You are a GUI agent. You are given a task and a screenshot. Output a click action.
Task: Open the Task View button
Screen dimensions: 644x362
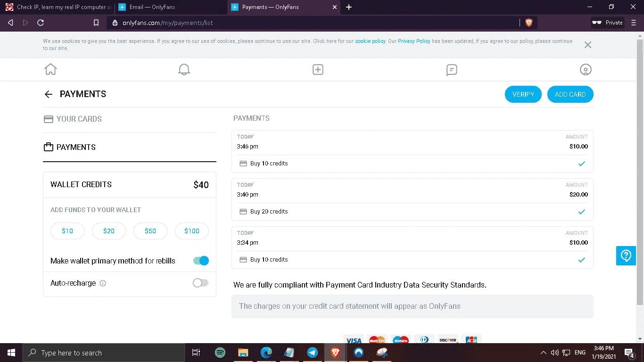coord(196,353)
